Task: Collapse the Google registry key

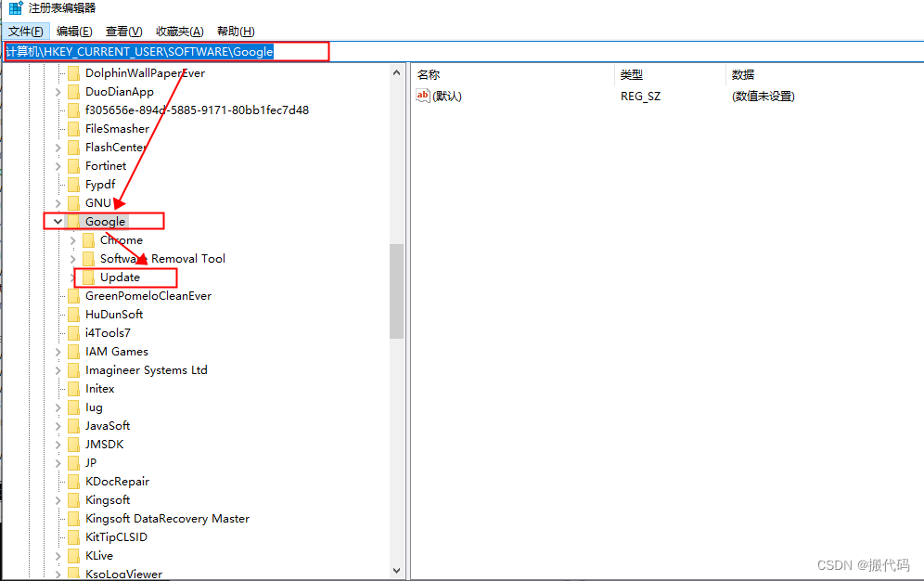Action: click(x=58, y=222)
